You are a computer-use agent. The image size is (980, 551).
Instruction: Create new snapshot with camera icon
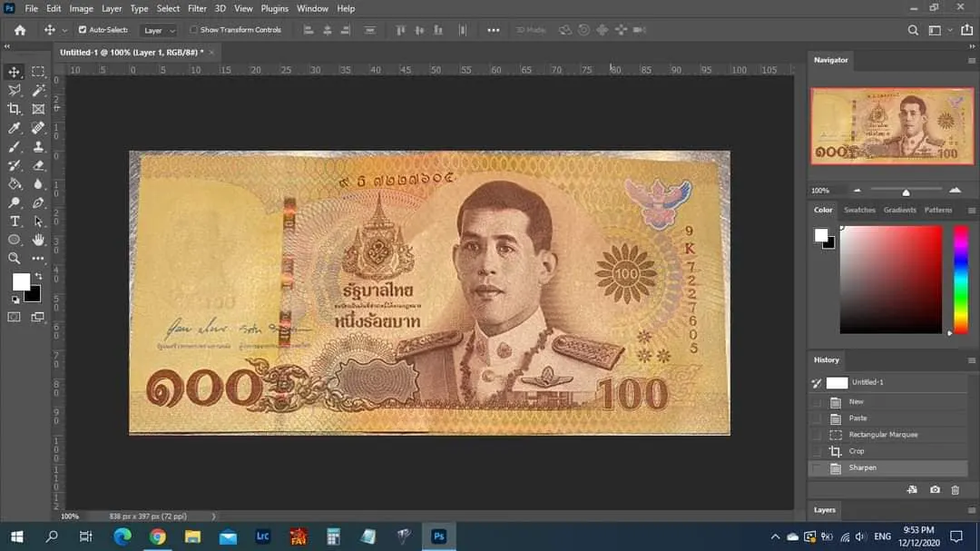tap(935, 490)
